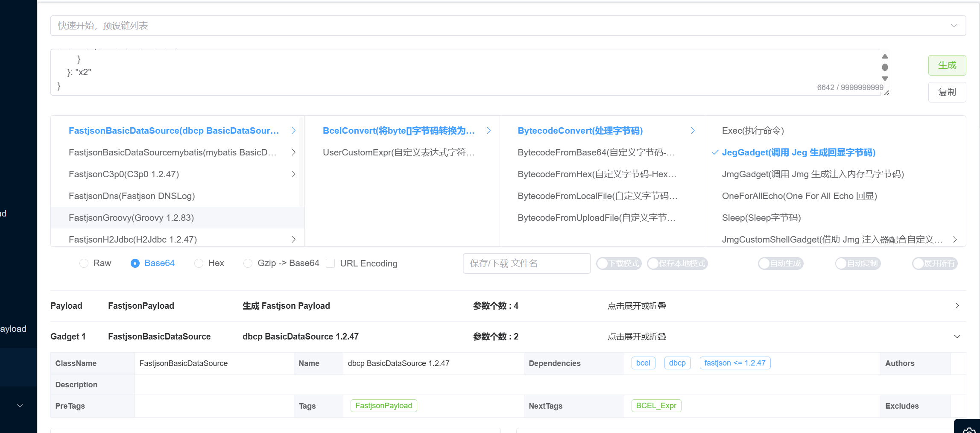Expand FastjsonBasicDataSourcemybatis arrow
980x433 pixels.
point(293,152)
